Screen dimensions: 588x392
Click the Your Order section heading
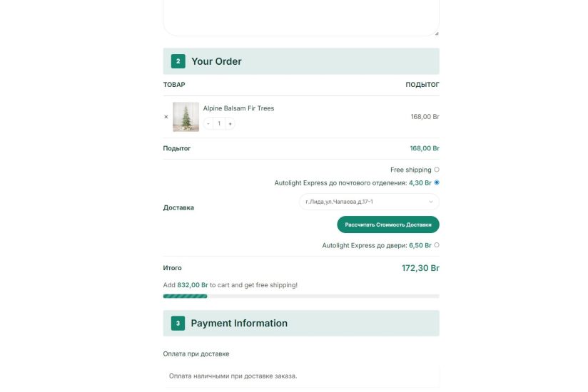pos(216,61)
